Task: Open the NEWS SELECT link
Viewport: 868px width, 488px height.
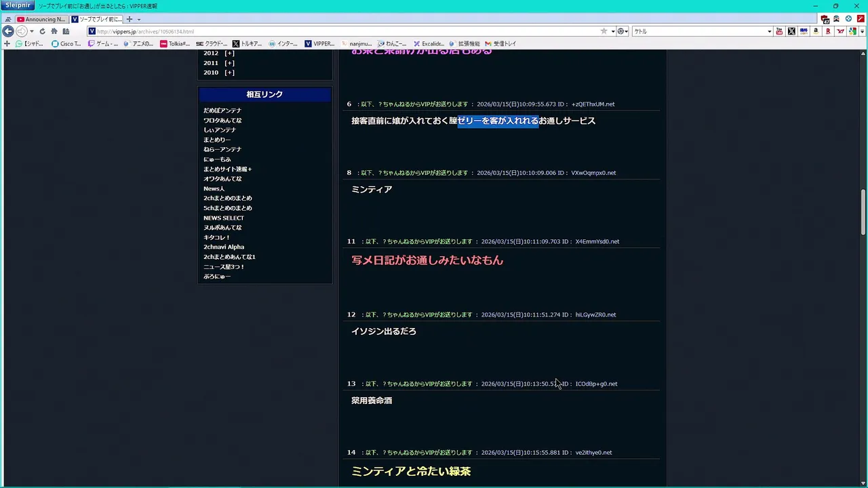Action: [224, 218]
